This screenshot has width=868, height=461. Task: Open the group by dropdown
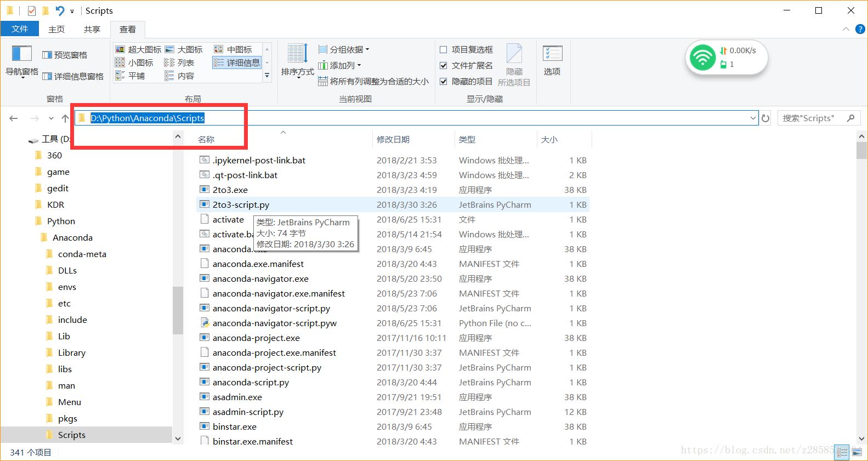pyautogui.click(x=344, y=49)
